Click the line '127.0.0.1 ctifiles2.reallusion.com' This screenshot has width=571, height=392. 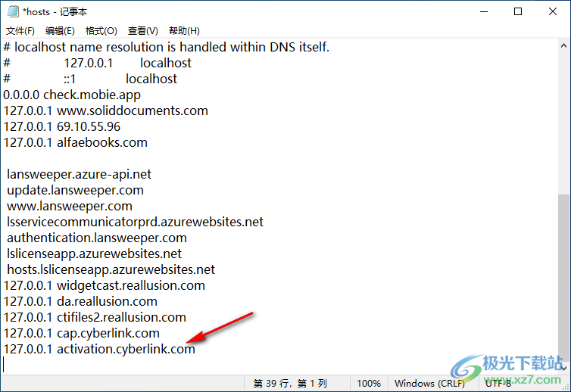95,317
